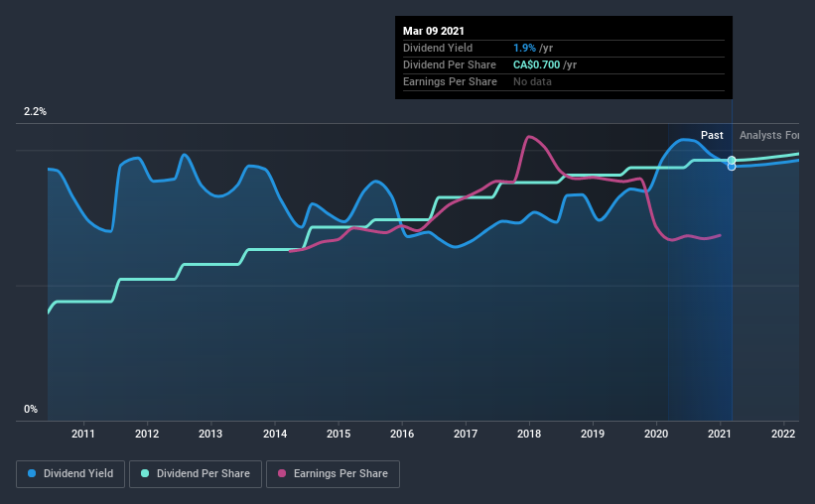Click the CA$0.700 dividend per share value
The image size is (815, 504).
[x=536, y=64]
